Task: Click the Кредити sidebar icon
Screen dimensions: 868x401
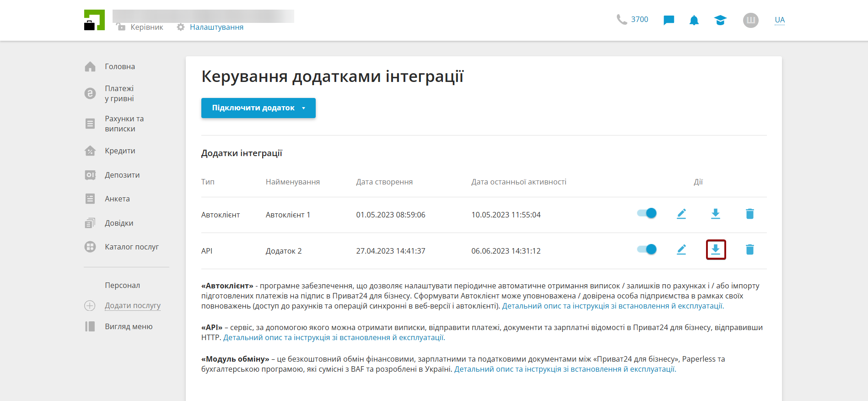Action: click(x=90, y=151)
